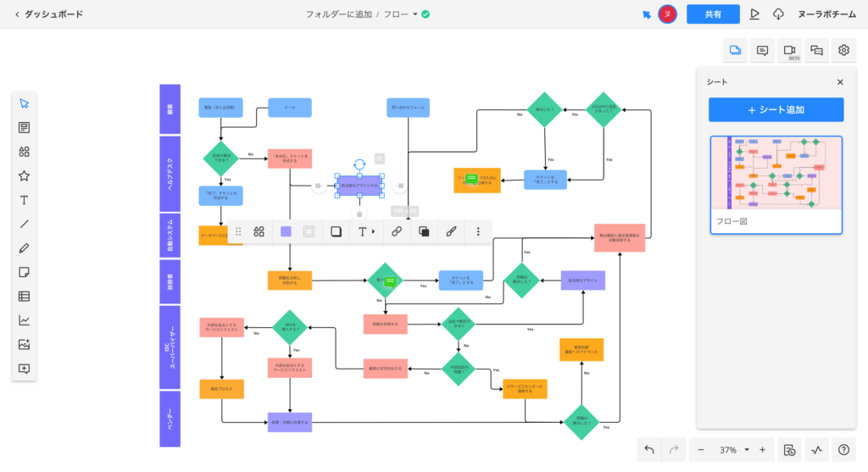Open the video call BETA panel
Screen dimensions: 868x472
789,51
